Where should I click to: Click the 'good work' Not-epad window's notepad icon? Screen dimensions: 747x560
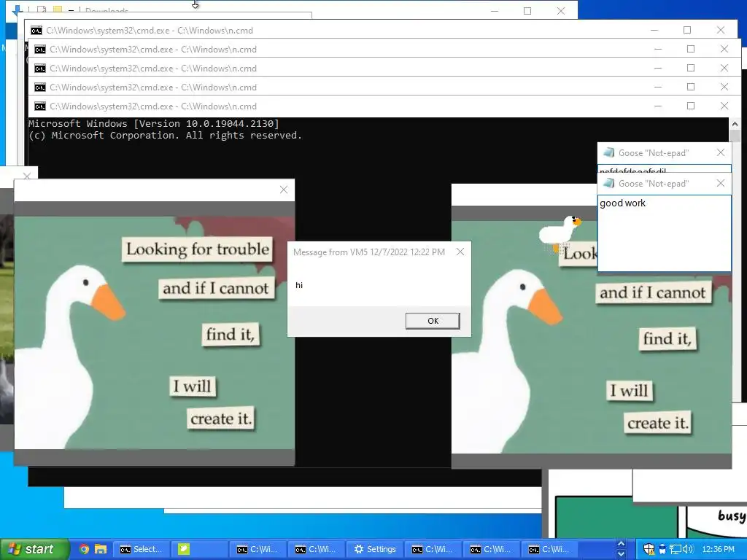pyautogui.click(x=608, y=183)
